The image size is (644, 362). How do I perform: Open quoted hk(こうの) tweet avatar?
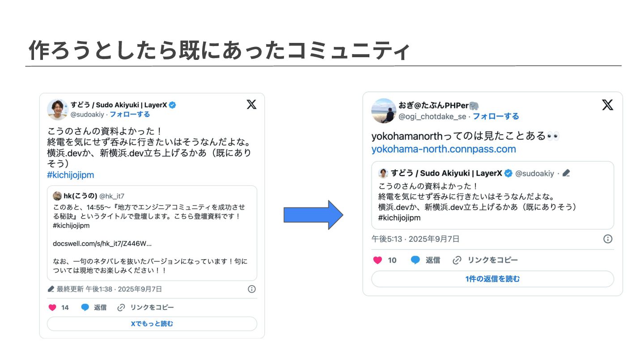tap(57, 196)
